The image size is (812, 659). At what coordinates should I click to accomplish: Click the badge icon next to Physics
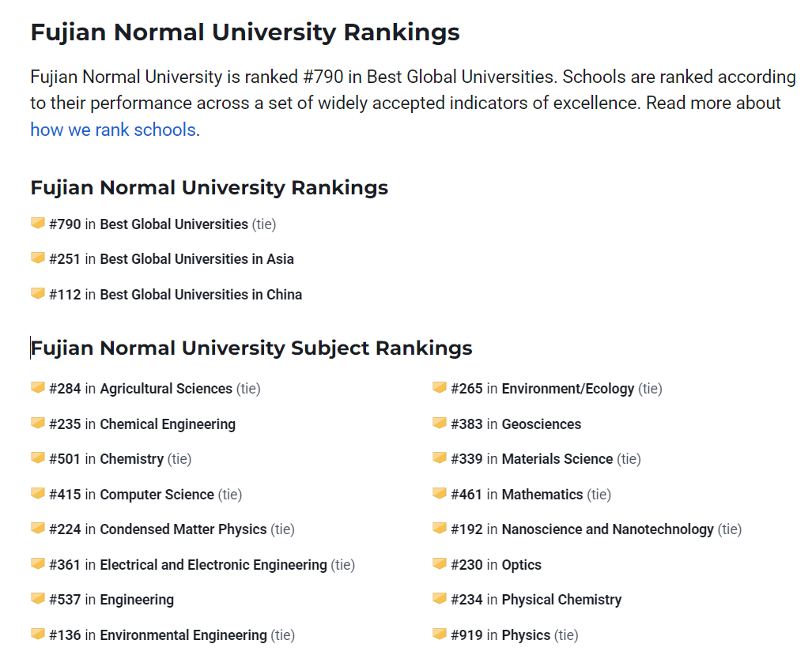pyautogui.click(x=440, y=635)
